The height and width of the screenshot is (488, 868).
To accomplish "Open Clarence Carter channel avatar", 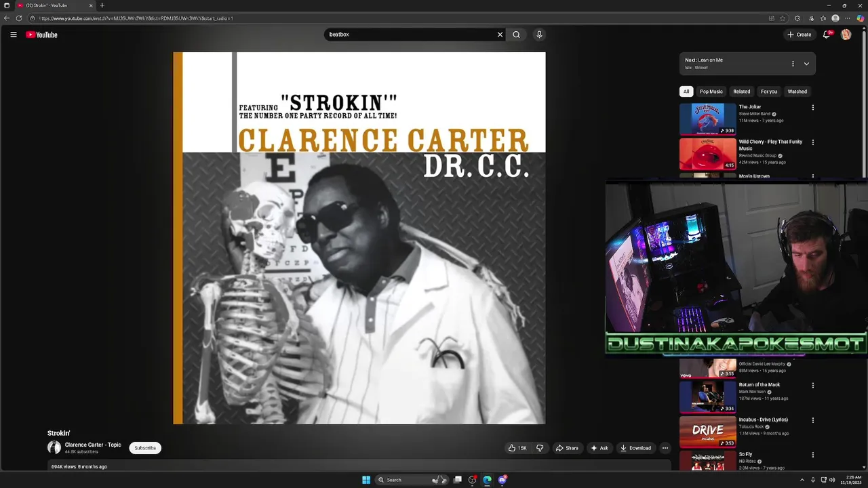I will pos(54,447).
